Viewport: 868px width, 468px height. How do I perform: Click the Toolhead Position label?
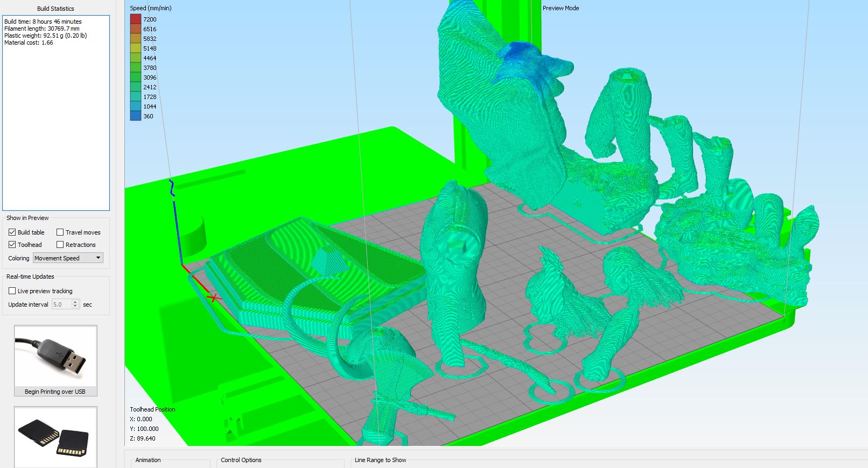pyautogui.click(x=152, y=409)
